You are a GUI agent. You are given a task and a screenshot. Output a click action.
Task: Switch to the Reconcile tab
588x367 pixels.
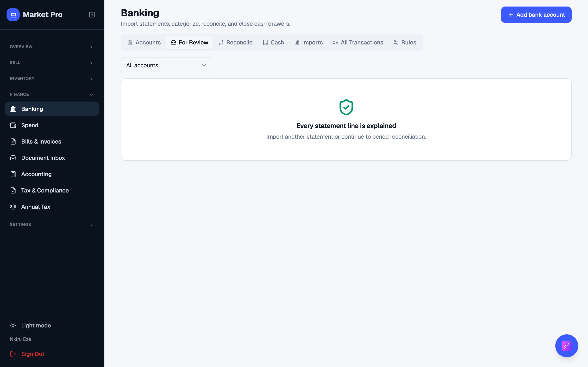click(x=235, y=42)
